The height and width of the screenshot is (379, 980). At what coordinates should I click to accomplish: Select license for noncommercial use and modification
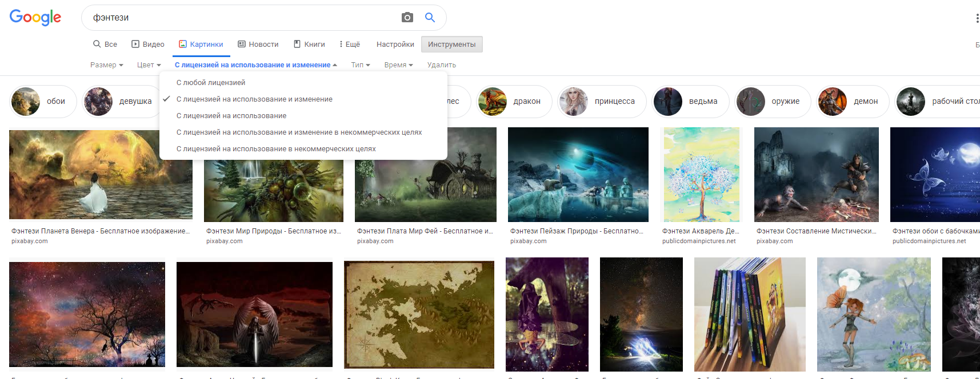tap(299, 132)
